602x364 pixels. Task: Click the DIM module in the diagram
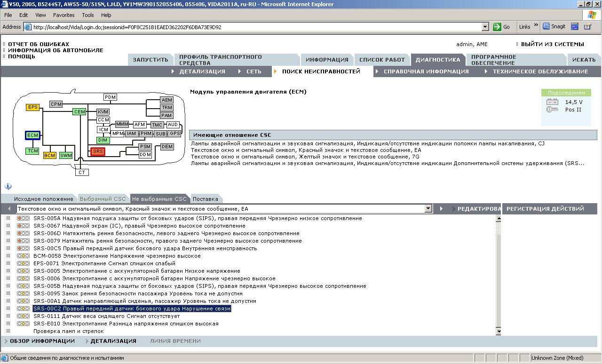[x=103, y=140]
